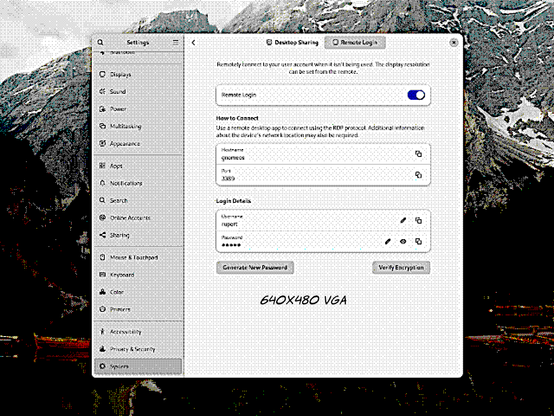Image resolution: width=554 pixels, height=416 pixels.
Task: Open Accessibility settings in sidebar
Action: pyautogui.click(x=138, y=332)
